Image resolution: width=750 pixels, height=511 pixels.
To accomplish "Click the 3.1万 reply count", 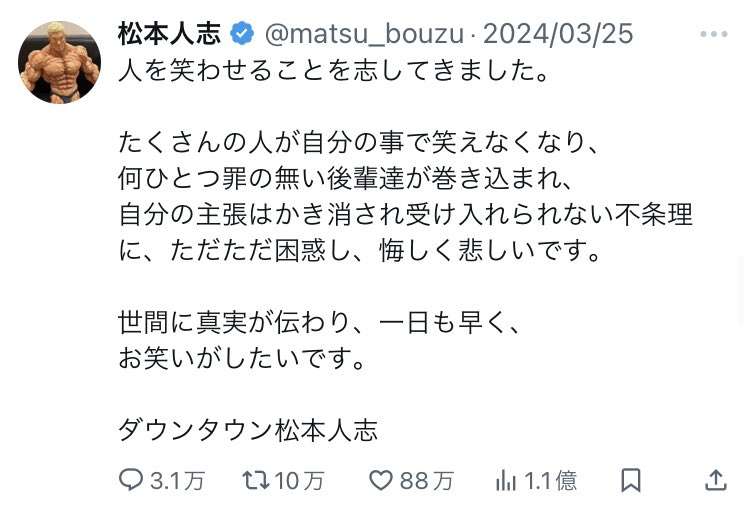I will (x=178, y=481).
